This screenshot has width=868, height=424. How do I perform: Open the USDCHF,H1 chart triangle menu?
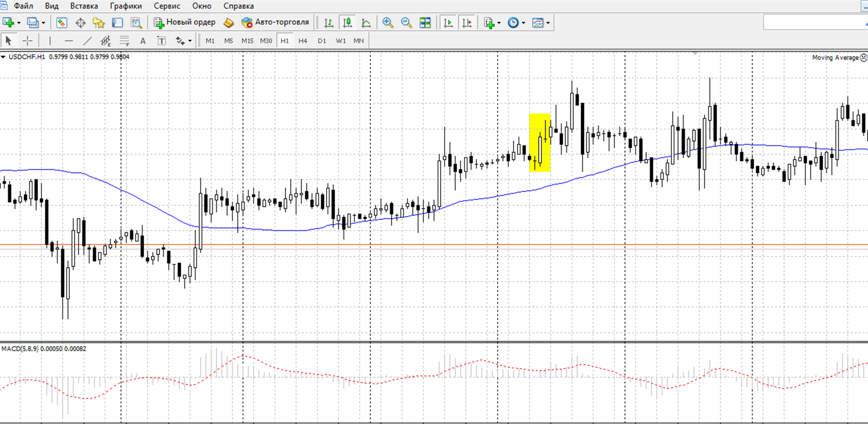[x=3, y=57]
